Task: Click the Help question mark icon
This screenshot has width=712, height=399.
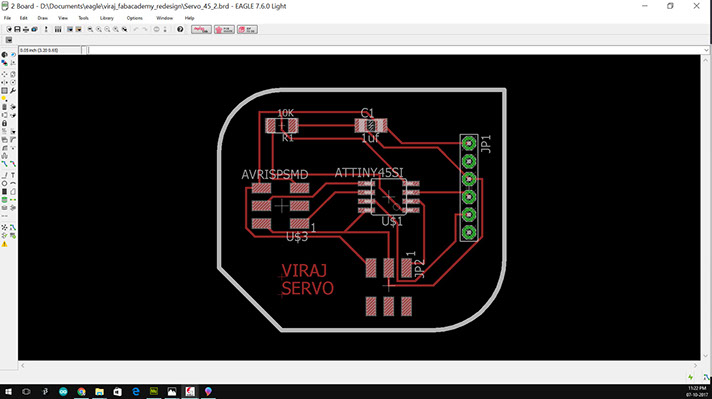Action: [x=180, y=30]
